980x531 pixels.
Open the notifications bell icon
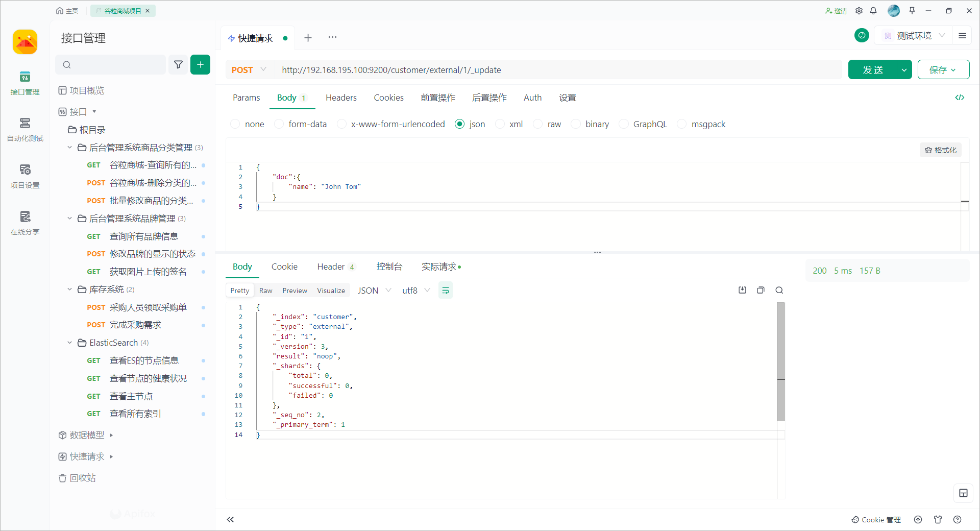tap(873, 11)
